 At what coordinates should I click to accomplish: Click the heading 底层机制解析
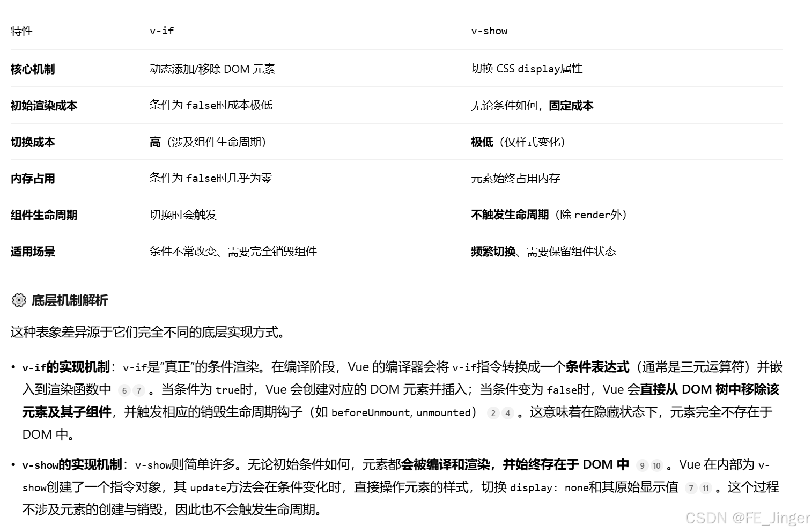coord(70,300)
